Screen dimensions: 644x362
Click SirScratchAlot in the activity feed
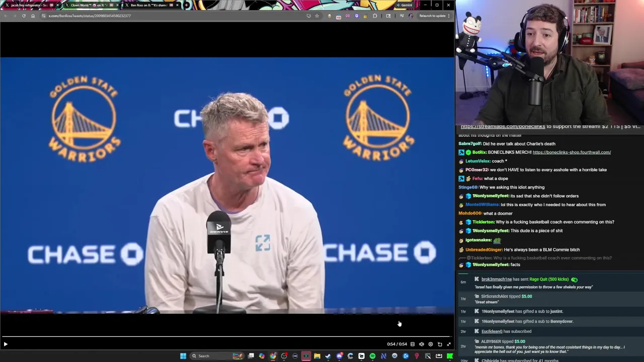click(495, 297)
